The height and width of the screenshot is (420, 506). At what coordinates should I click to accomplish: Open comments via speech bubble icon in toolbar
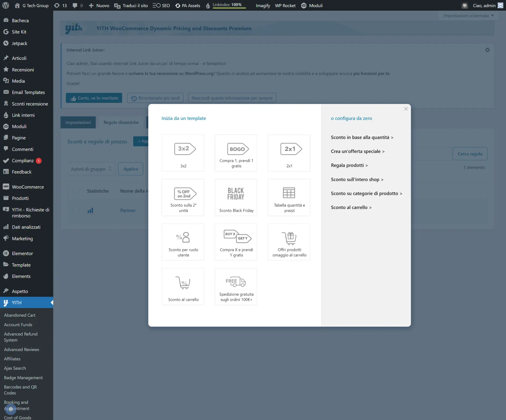(x=75, y=5)
